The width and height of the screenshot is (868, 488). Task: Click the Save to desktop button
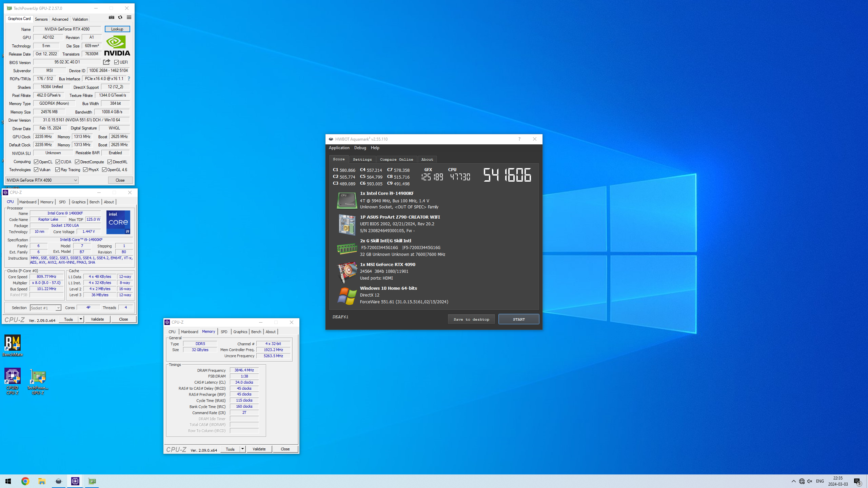tap(471, 319)
